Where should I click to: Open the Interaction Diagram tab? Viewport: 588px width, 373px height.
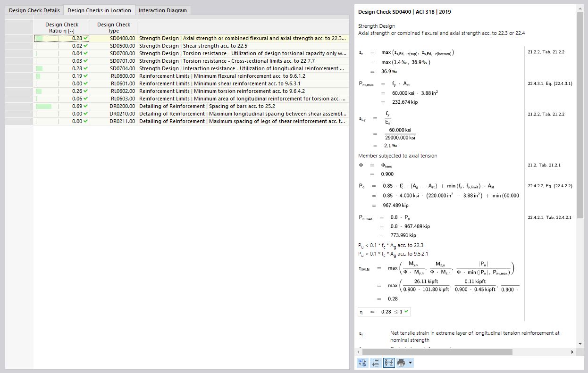pyautogui.click(x=163, y=10)
